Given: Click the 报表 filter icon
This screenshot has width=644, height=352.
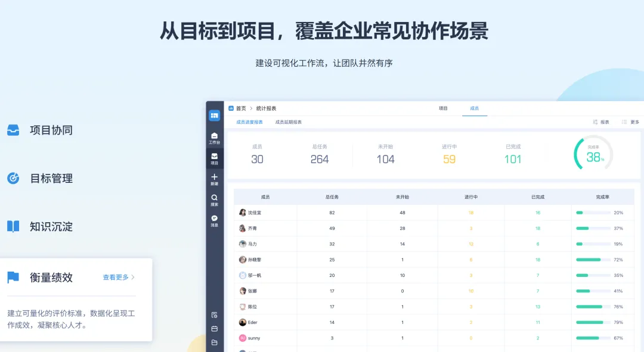Looking at the screenshot, I should click(x=595, y=122).
